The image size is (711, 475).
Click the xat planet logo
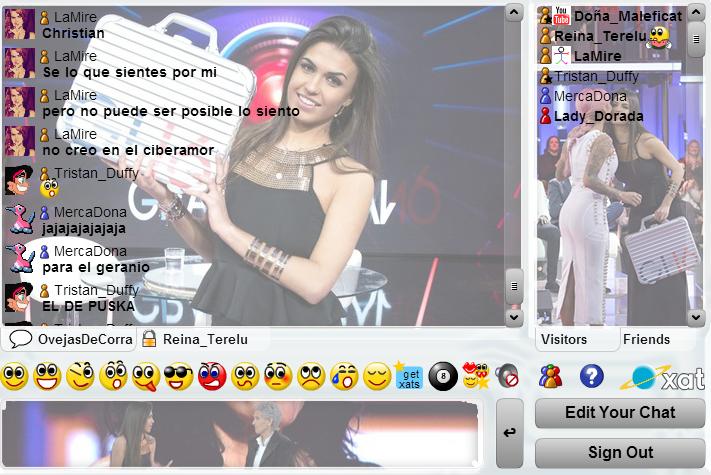(662, 377)
